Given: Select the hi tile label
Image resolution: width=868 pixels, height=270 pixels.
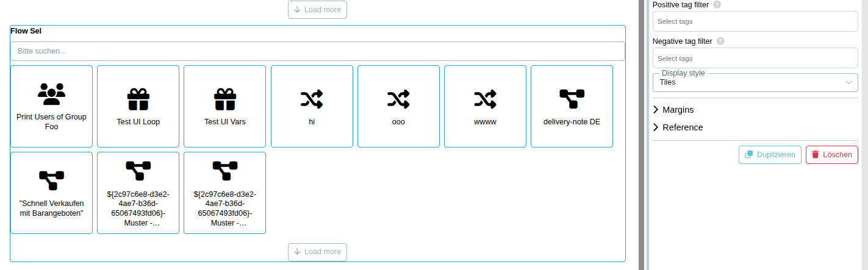Looking at the screenshot, I should coord(312,122).
